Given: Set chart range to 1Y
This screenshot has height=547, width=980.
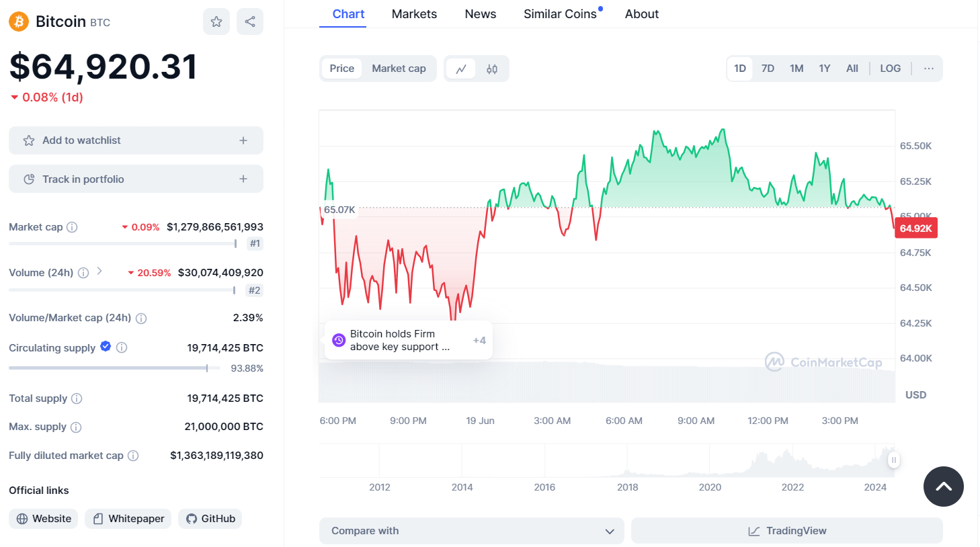Looking at the screenshot, I should tap(825, 69).
